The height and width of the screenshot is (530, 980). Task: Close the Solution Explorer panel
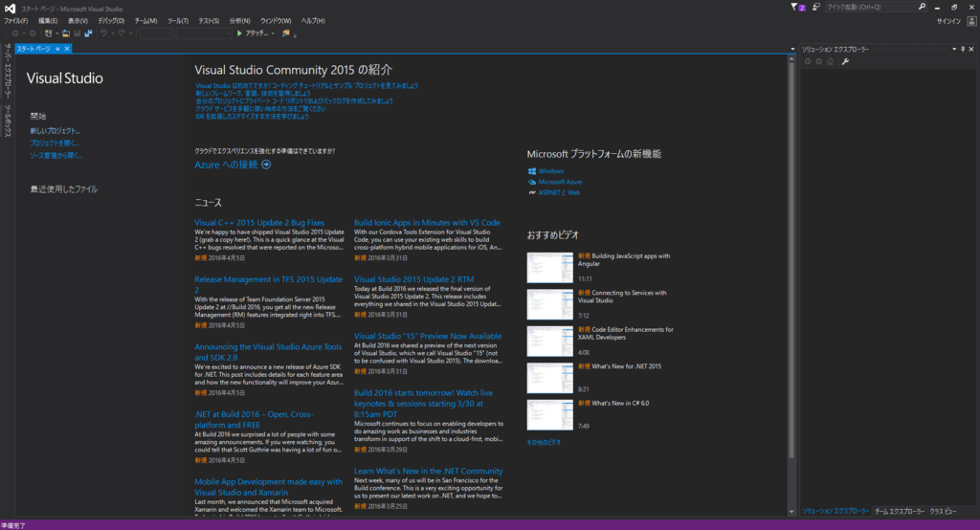tap(971, 49)
